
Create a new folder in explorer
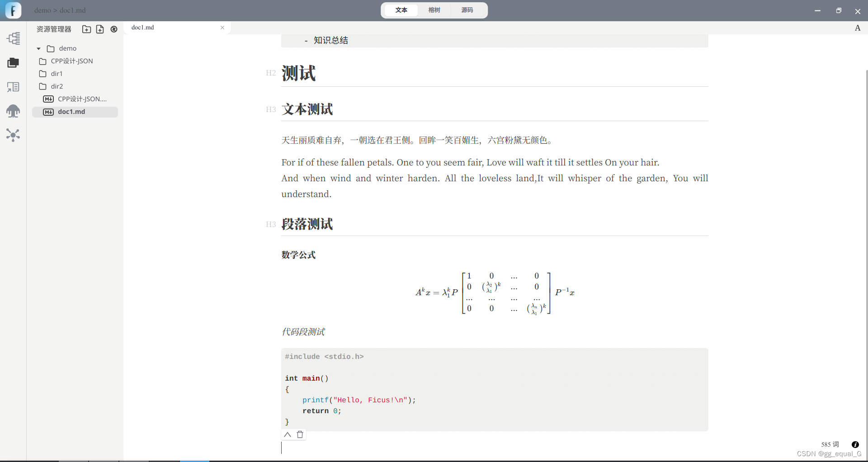[x=86, y=29]
